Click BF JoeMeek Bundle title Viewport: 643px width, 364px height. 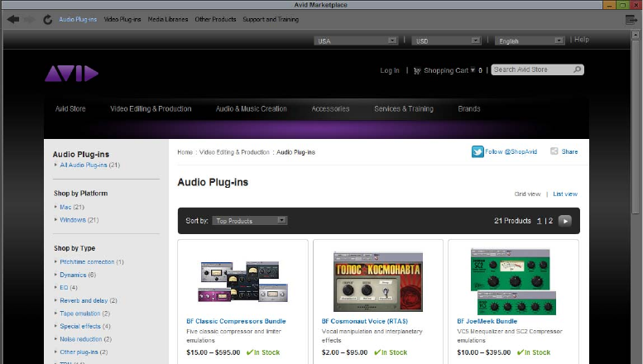(487, 321)
